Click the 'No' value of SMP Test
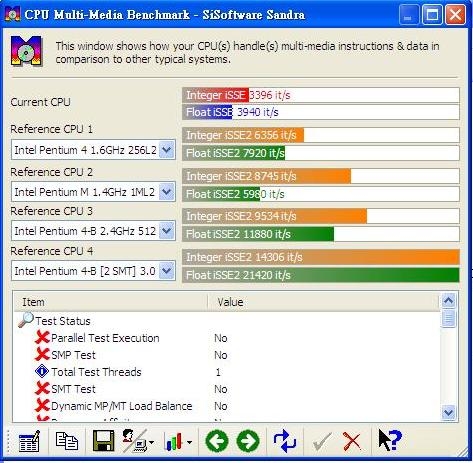 click(221, 355)
